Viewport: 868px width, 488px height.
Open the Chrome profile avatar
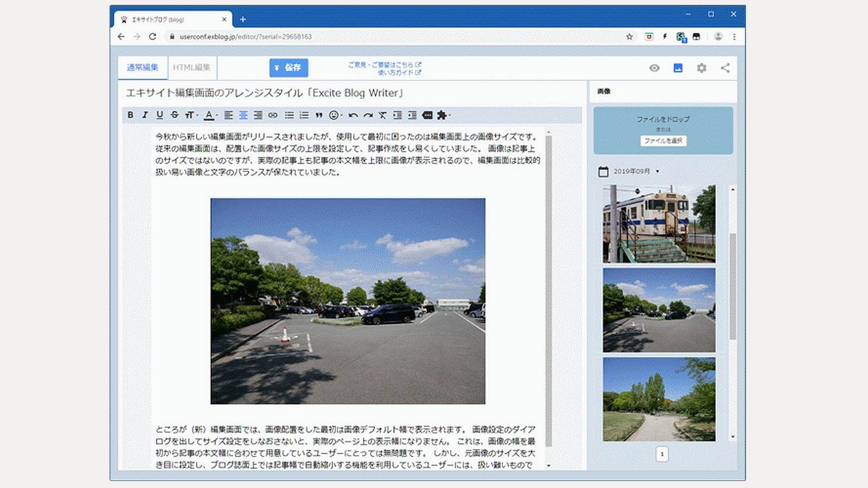(718, 36)
